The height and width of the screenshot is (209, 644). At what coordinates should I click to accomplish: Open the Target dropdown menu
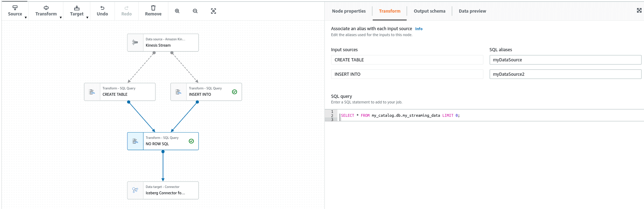tap(77, 11)
